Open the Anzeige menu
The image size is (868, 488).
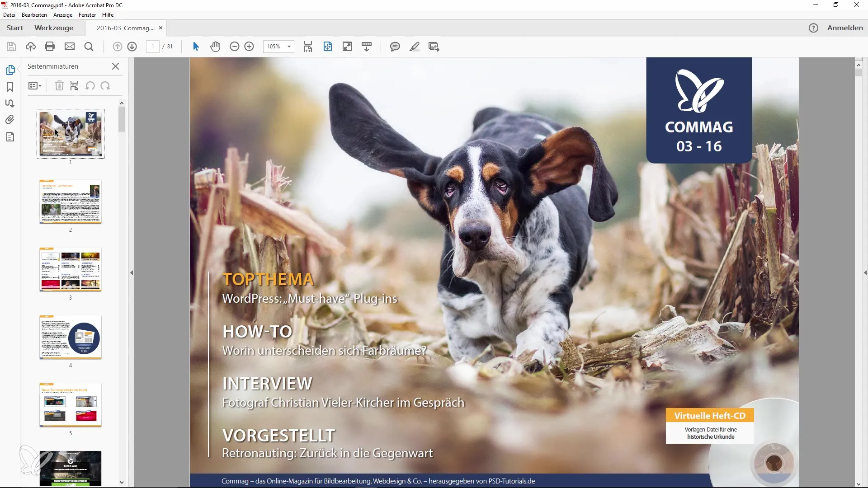click(x=63, y=15)
